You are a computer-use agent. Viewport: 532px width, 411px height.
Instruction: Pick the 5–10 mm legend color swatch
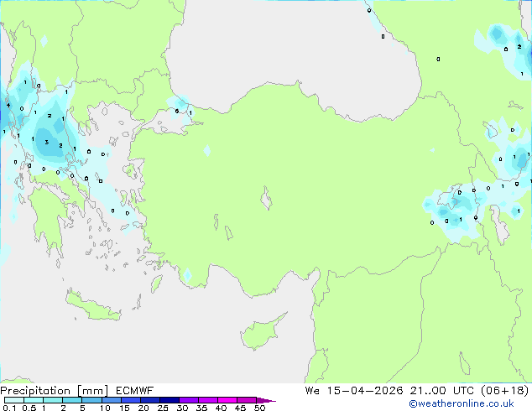[x=91, y=400]
